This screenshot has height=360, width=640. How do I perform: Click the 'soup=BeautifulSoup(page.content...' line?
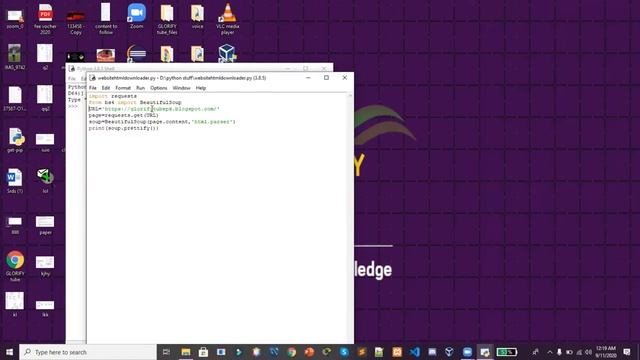[162, 122]
